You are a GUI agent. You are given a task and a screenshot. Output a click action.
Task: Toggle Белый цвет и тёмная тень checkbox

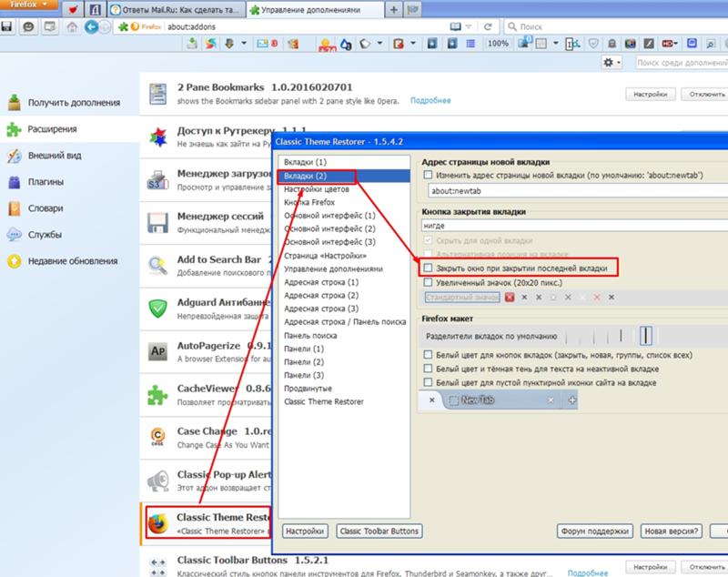428,369
